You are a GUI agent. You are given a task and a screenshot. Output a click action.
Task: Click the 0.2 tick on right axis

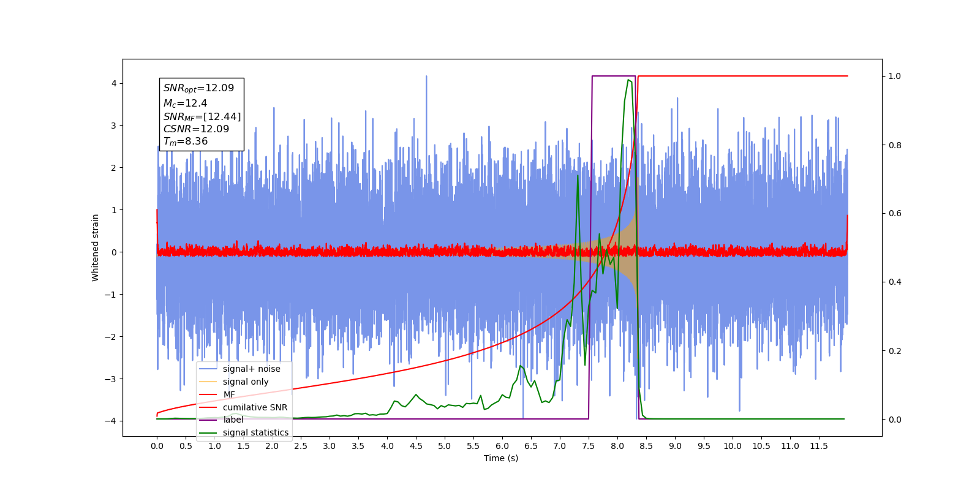pyautogui.click(x=895, y=351)
